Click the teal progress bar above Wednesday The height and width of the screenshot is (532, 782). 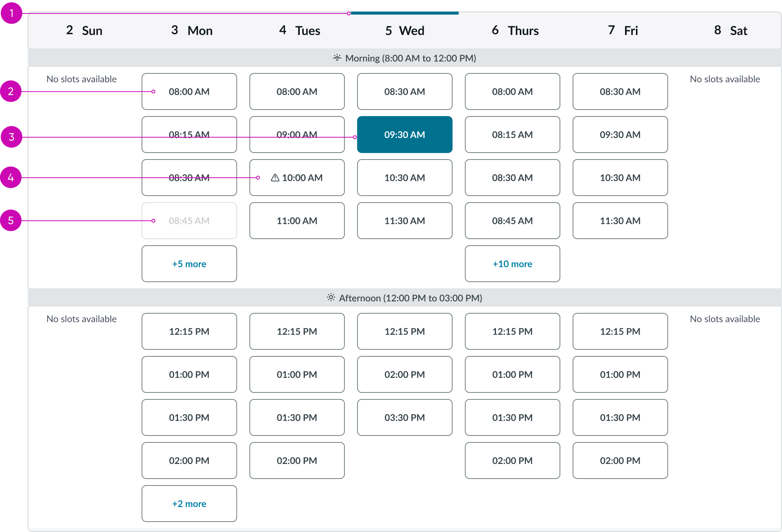(x=404, y=13)
